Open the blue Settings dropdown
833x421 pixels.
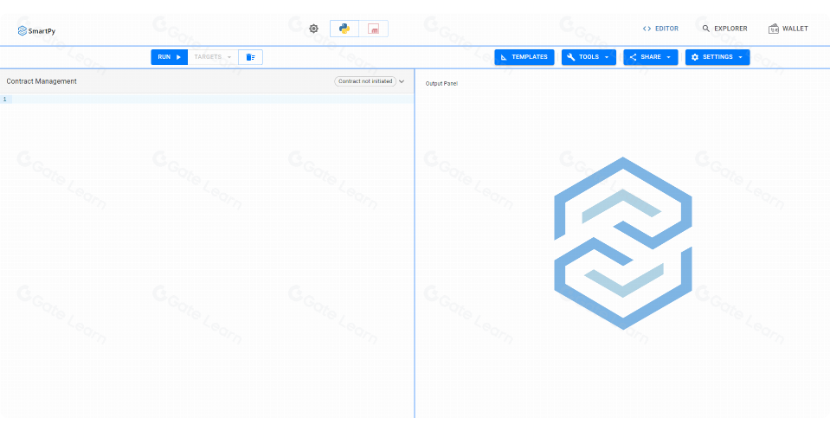717,57
